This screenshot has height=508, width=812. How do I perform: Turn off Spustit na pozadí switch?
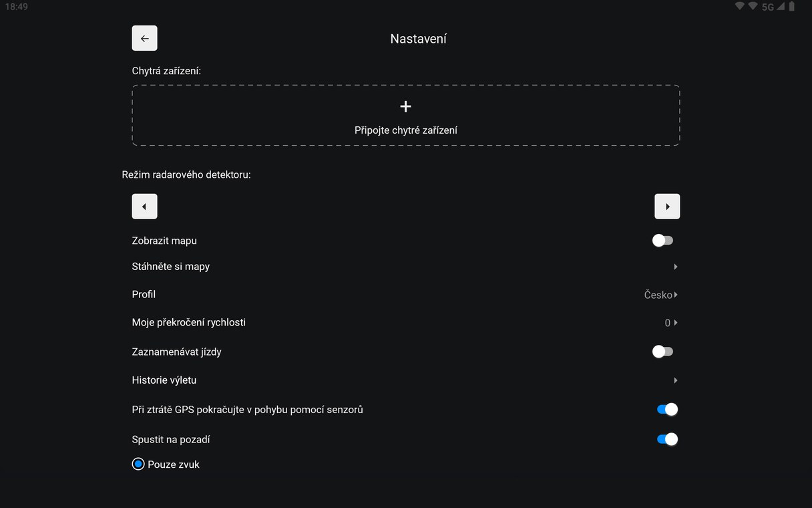(x=667, y=439)
